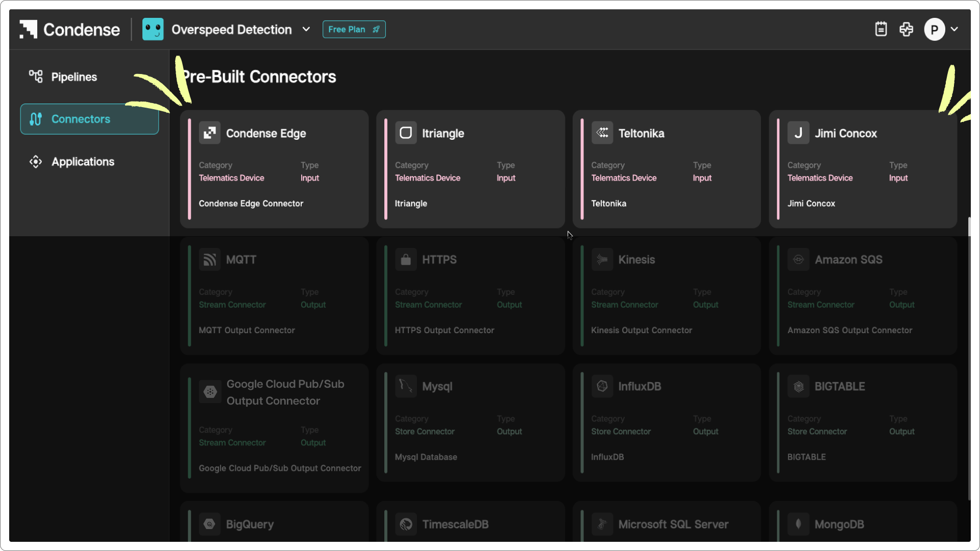Image resolution: width=980 pixels, height=551 pixels.
Task: Click the P user avatar
Action: 934,30
